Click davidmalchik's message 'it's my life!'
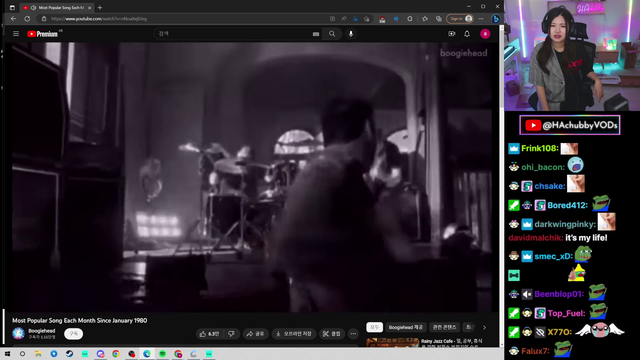The image size is (640, 360). coord(586,238)
